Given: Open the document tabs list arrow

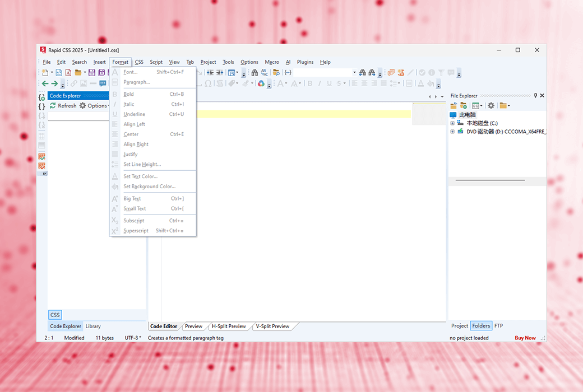Looking at the screenshot, I should click(x=442, y=97).
